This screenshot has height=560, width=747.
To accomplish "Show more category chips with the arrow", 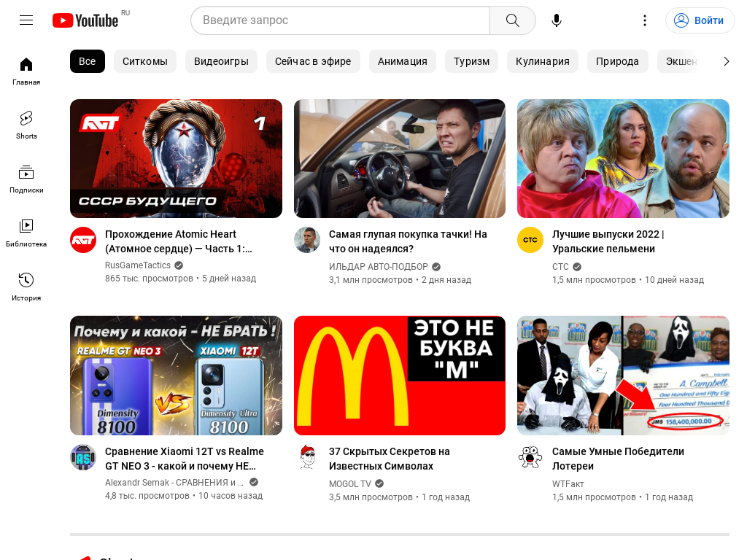I will pos(726,61).
